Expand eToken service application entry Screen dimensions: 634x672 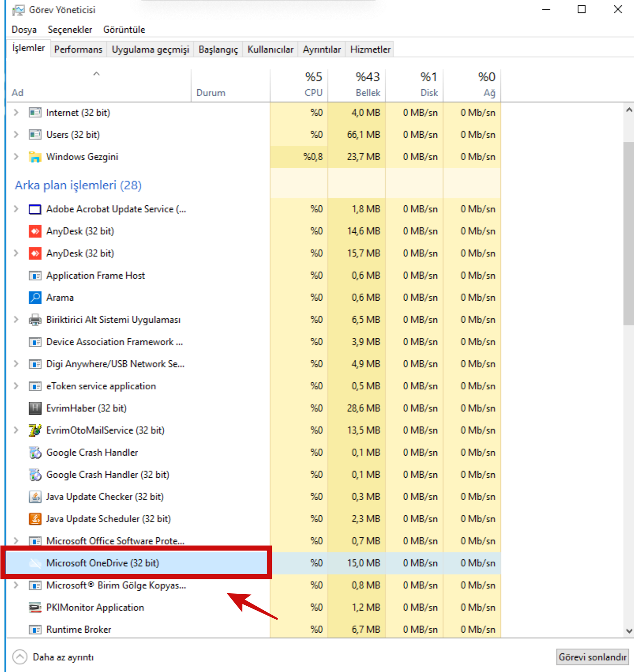click(x=16, y=386)
